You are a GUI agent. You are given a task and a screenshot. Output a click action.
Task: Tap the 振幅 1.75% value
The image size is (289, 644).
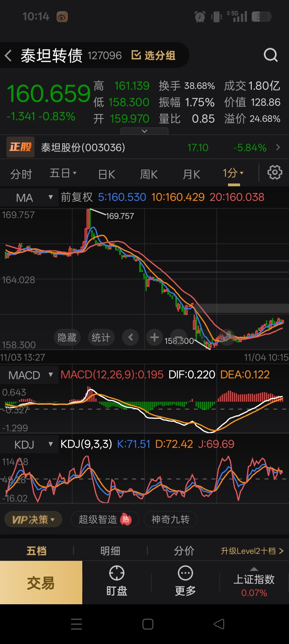pyautogui.click(x=199, y=102)
